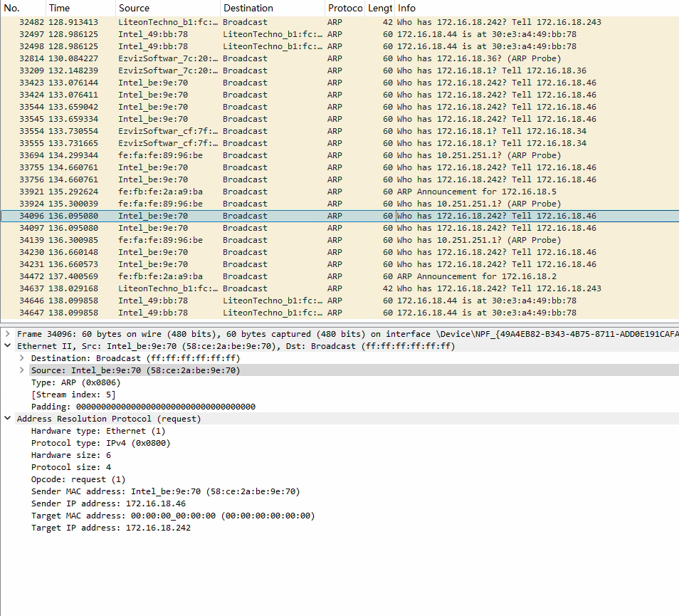This screenshot has height=616, width=679.
Task: Select packet 33694 ARP Probe for 10.251.251.1
Action: pyautogui.click(x=339, y=155)
